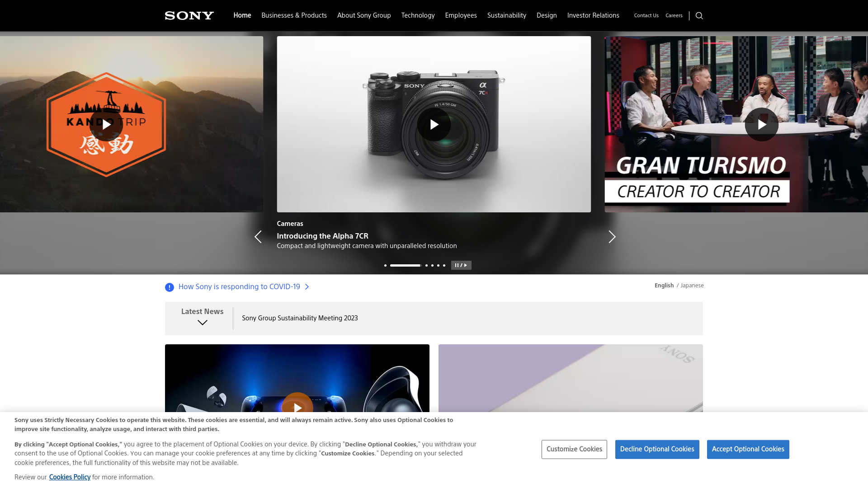This screenshot has width=868, height=488.
Task: Play the PlayStation accessories video
Action: point(297,408)
